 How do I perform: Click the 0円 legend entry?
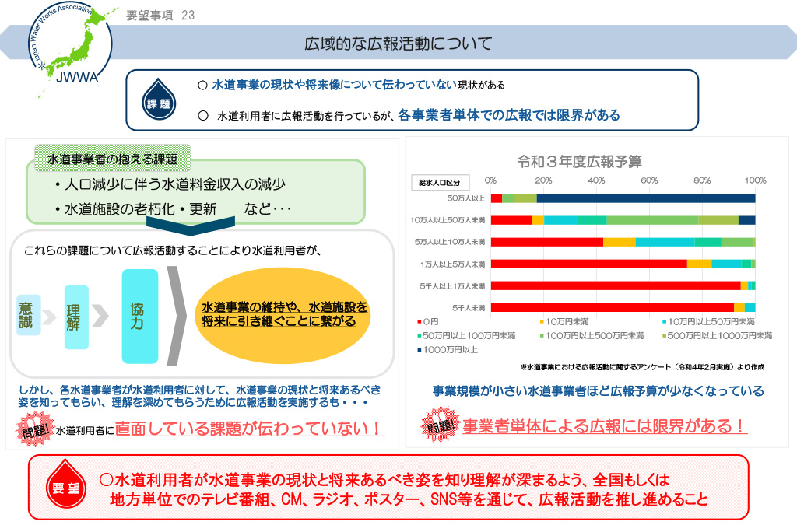(x=428, y=322)
